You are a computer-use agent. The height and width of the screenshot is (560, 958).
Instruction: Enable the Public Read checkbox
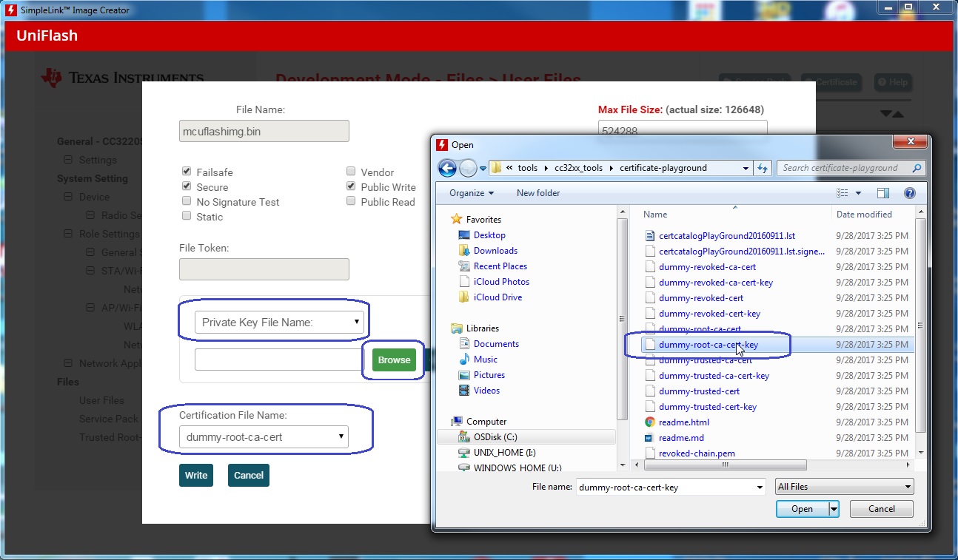pyautogui.click(x=351, y=201)
